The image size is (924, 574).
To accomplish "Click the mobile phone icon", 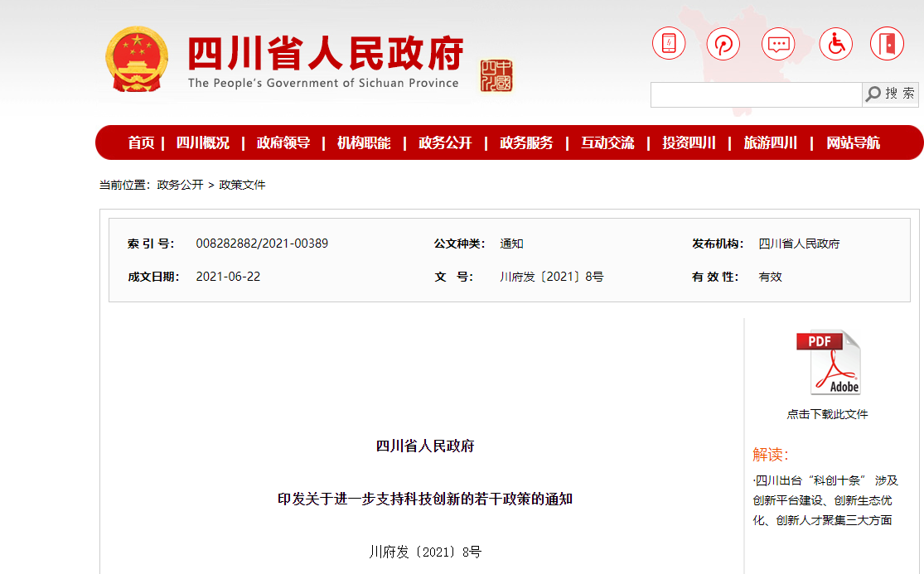I will tap(669, 43).
